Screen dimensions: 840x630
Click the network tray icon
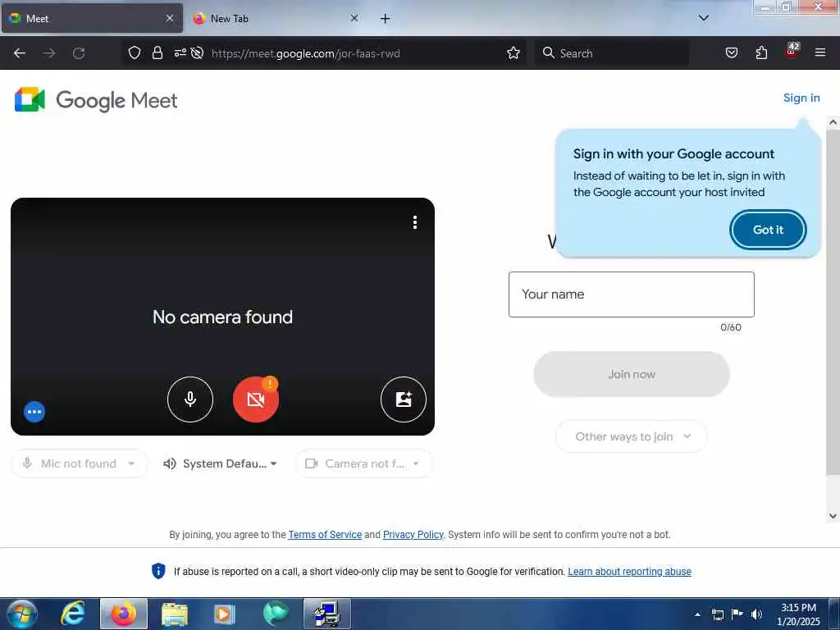(718, 614)
